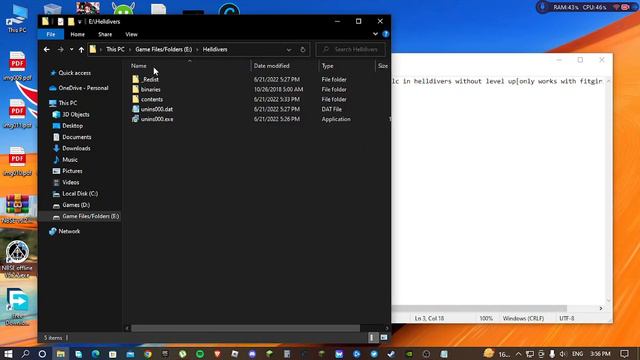Select Game Files/Folders (E:) in sidebar

pyautogui.click(x=91, y=216)
